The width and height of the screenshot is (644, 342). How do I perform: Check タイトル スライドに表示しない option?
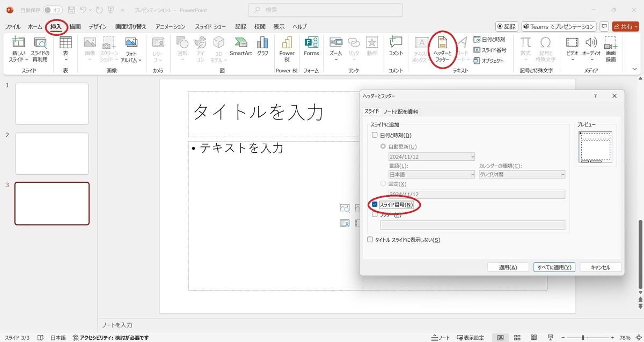tap(370, 240)
